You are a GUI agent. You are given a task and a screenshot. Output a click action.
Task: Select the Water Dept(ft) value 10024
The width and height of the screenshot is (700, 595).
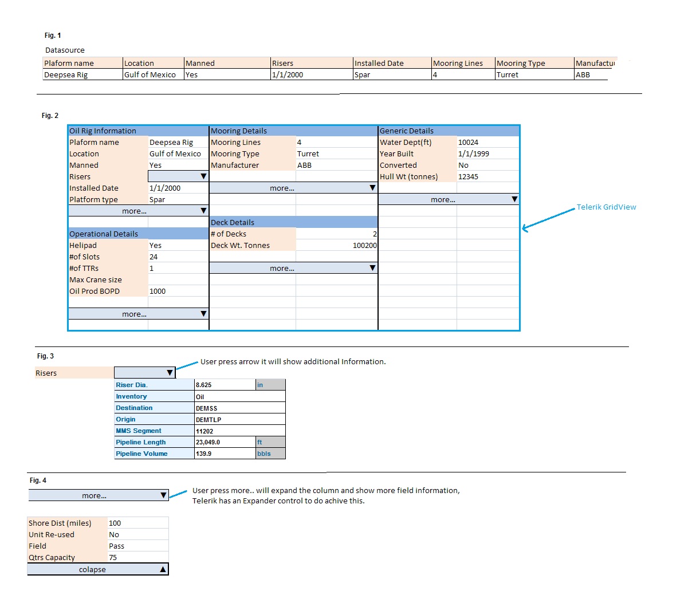488,142
